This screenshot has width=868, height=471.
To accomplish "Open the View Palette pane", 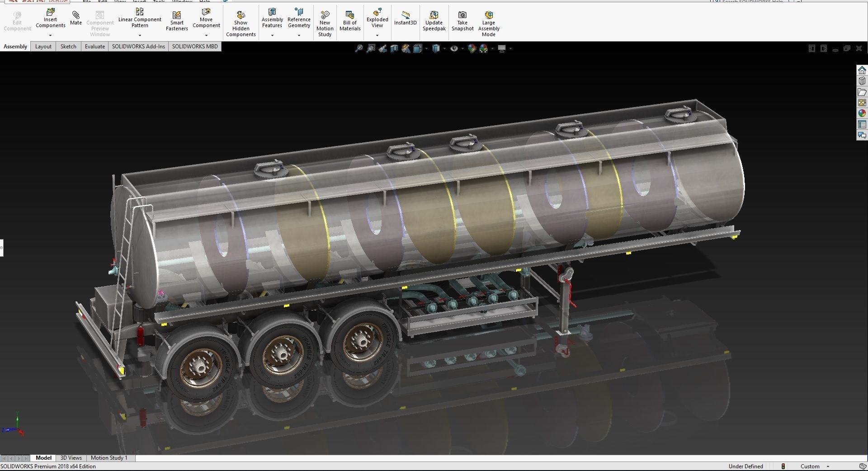I will point(862,103).
